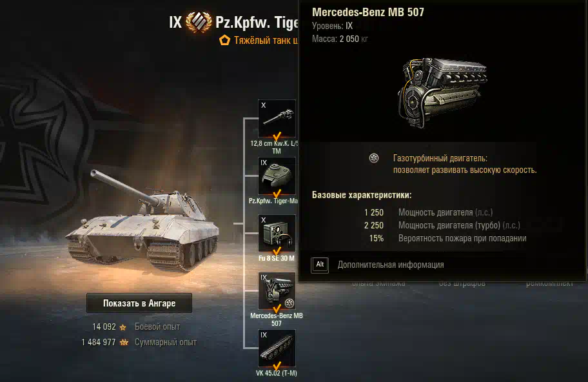Click the total experience star icon
This screenshot has width=588, height=382.
point(124,342)
